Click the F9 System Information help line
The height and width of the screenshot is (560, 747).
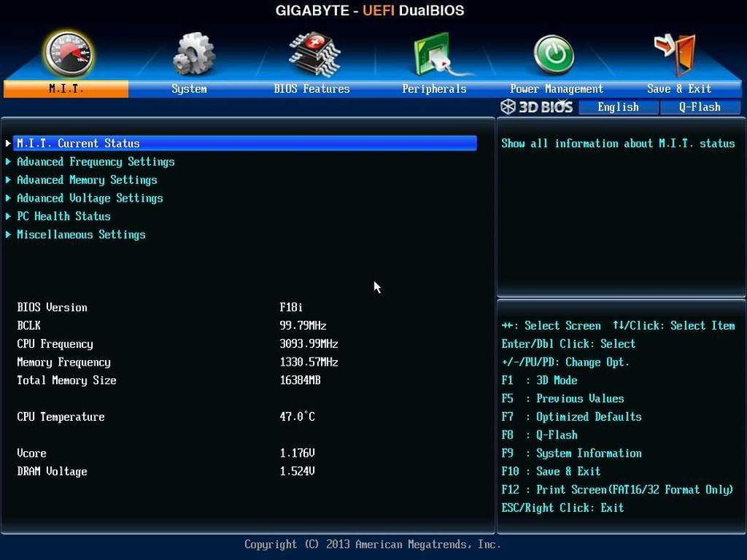572,454
